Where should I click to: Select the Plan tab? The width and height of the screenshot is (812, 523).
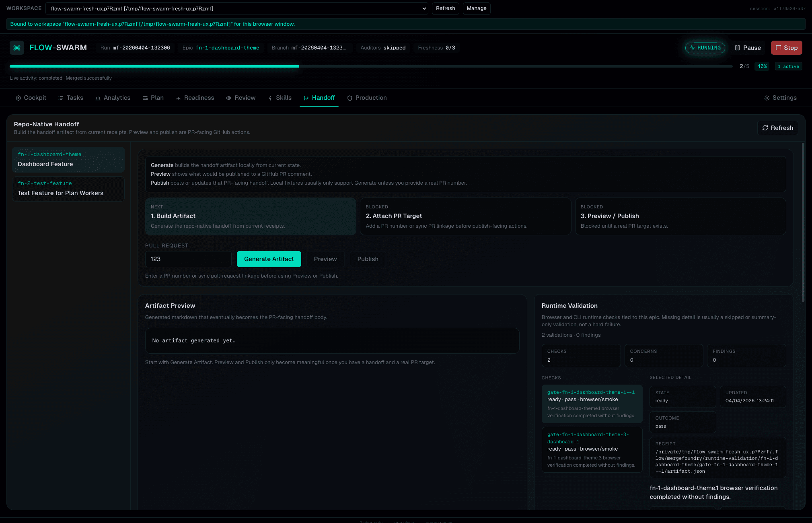click(x=153, y=98)
